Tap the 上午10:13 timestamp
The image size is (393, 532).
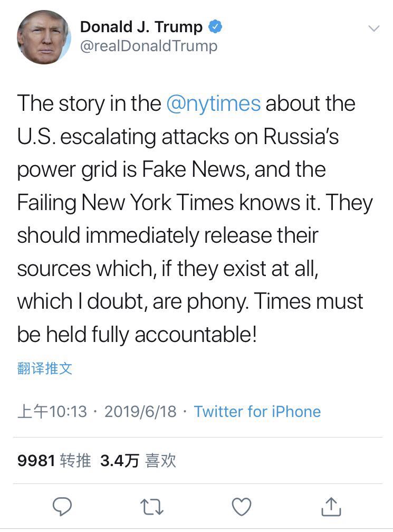coord(52,412)
